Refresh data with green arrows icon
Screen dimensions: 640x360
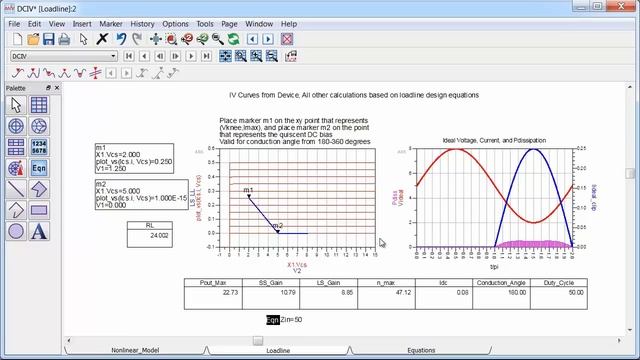point(233,39)
